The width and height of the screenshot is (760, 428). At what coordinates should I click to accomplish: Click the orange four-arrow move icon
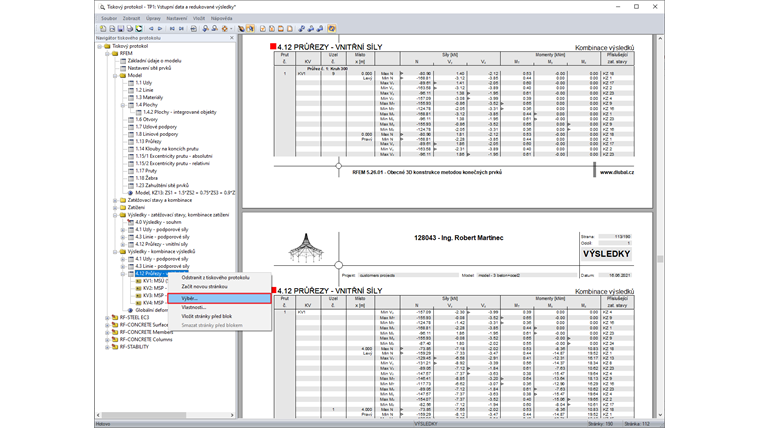[224, 29]
